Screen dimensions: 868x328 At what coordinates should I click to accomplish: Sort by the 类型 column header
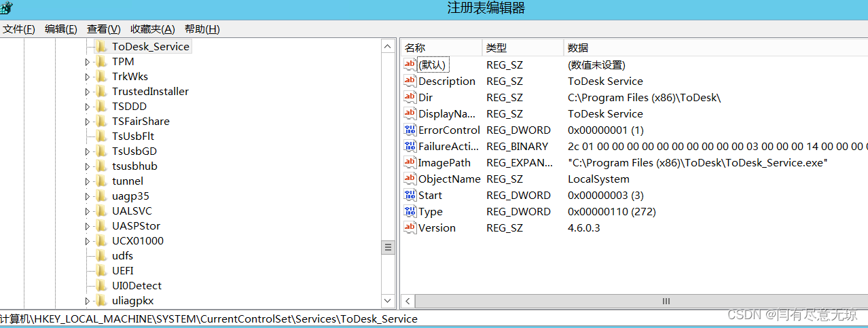click(523, 48)
